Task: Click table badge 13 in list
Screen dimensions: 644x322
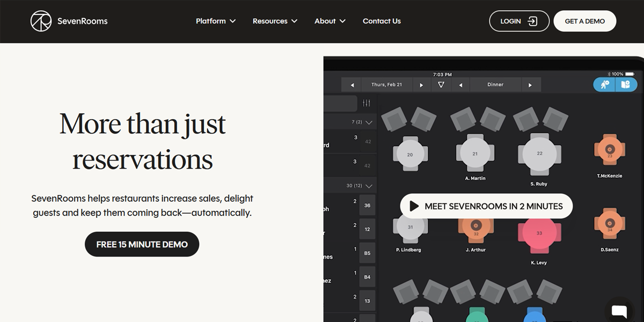Action: click(367, 301)
